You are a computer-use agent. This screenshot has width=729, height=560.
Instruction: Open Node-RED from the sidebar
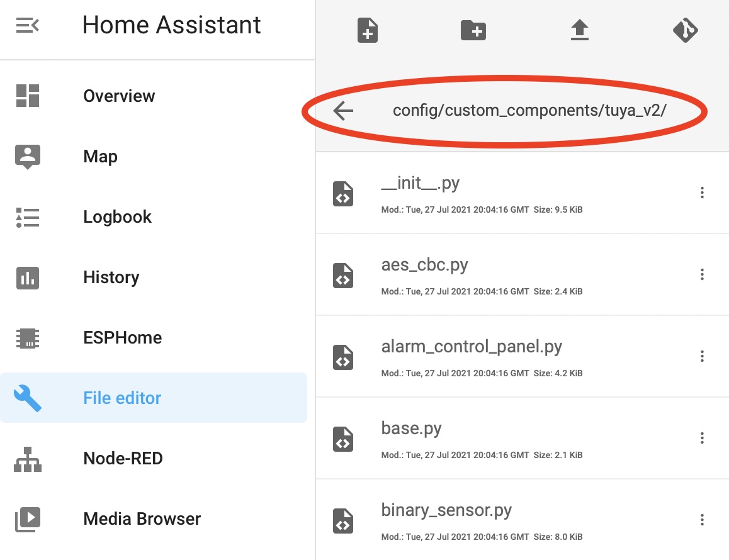[x=154, y=458]
